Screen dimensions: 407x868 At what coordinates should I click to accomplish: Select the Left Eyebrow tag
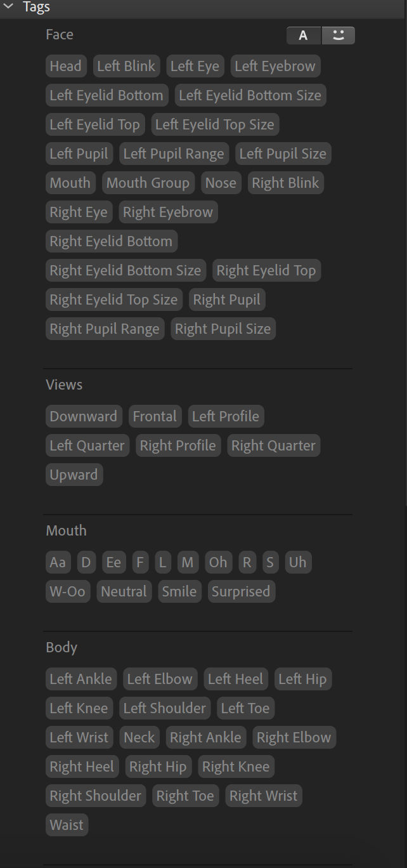click(275, 66)
